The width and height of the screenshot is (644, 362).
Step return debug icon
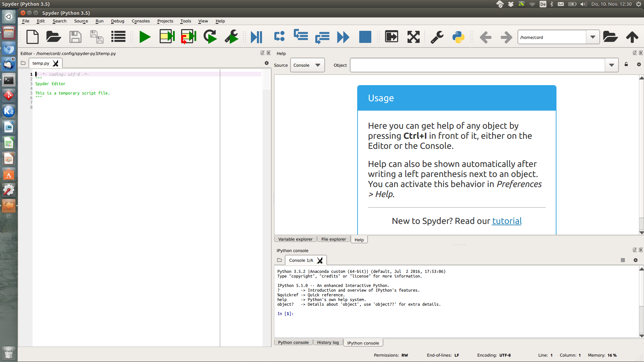click(322, 38)
